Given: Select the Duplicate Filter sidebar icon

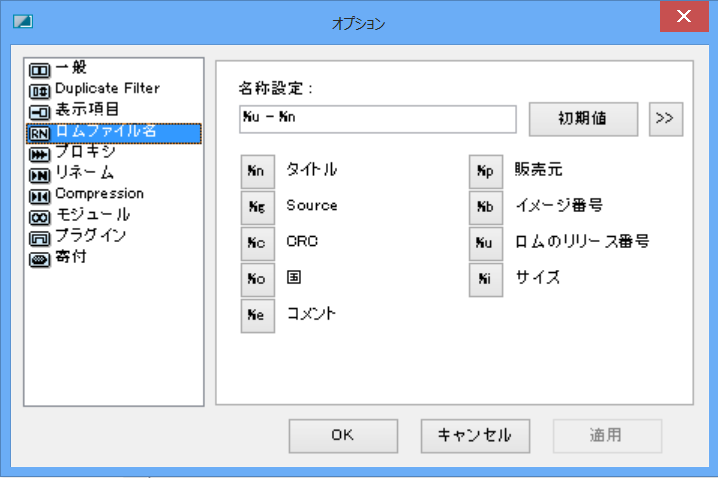Looking at the screenshot, I should [39, 91].
